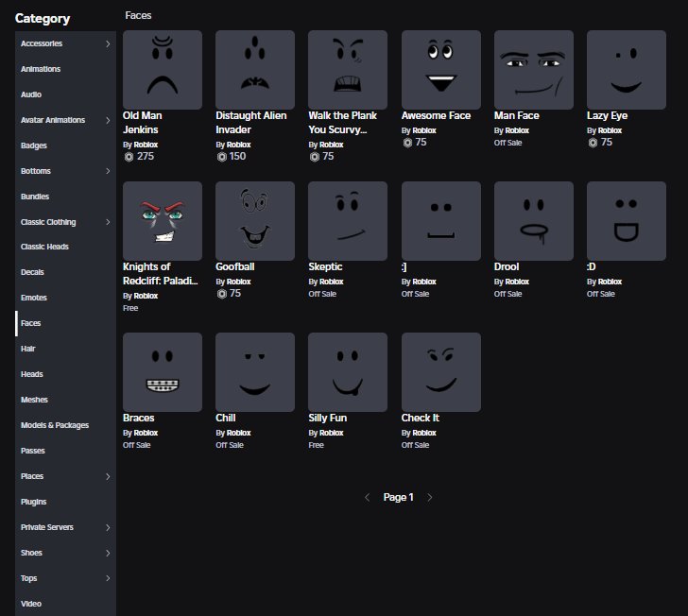Expand the Accessories category chevron
Screen dimensions: 688x616
coord(108,43)
